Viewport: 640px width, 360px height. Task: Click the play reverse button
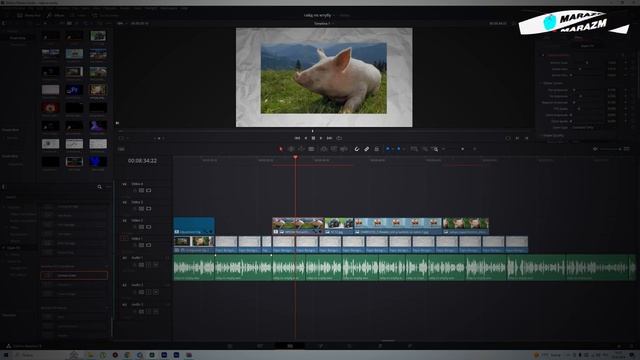coord(306,138)
